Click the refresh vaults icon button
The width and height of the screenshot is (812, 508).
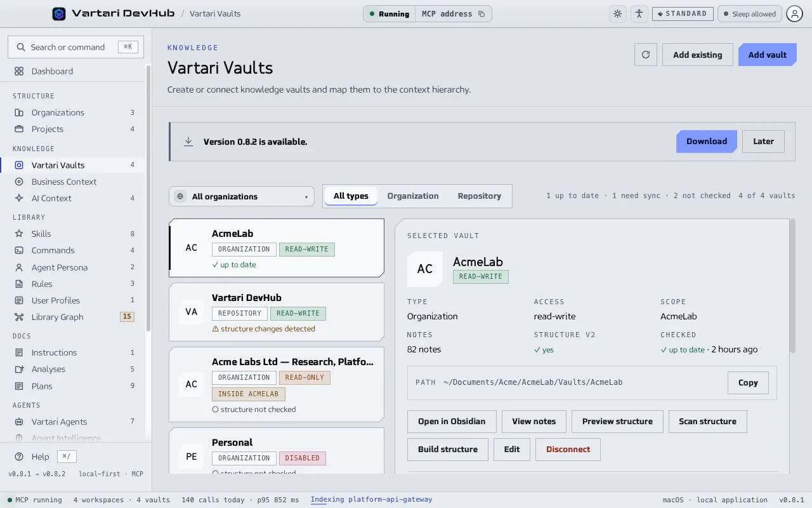[x=646, y=55]
